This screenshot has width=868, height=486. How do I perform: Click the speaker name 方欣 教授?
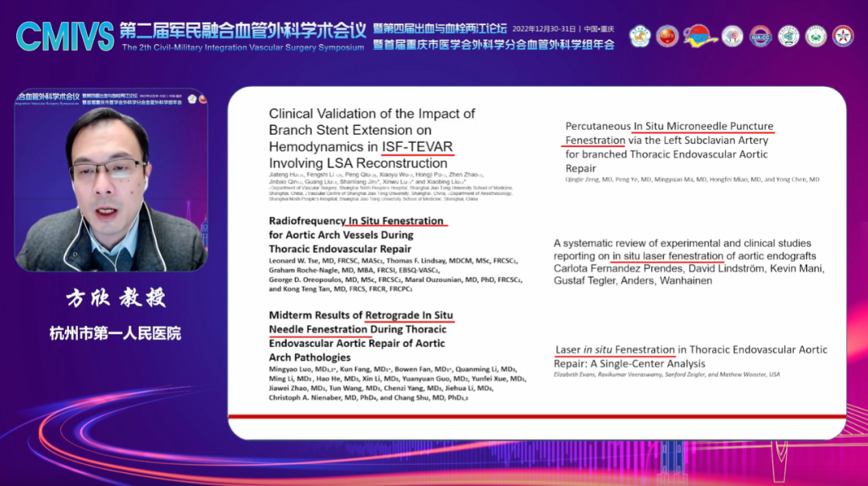pyautogui.click(x=116, y=298)
